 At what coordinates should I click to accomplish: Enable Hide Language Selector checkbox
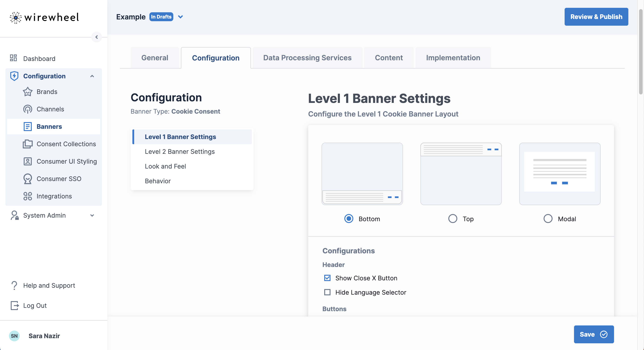pyautogui.click(x=327, y=292)
